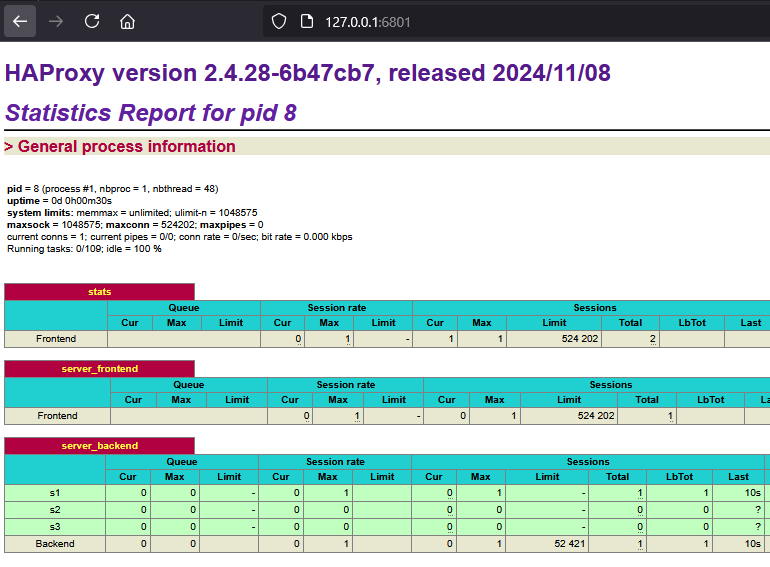The width and height of the screenshot is (770, 567).
Task: Click s2 Queue Cur value
Action: point(143,510)
